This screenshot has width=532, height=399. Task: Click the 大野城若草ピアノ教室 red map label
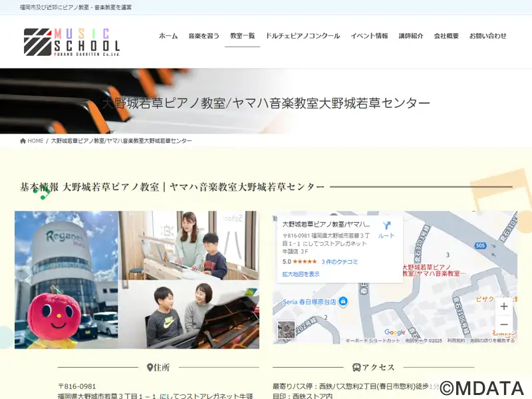tap(434, 270)
